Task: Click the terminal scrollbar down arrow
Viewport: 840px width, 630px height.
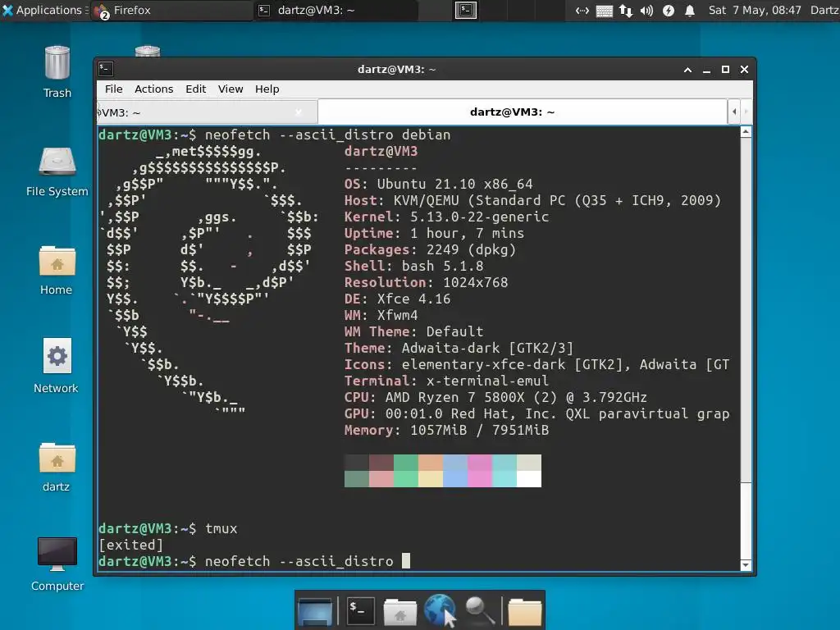Action: pyautogui.click(x=746, y=565)
